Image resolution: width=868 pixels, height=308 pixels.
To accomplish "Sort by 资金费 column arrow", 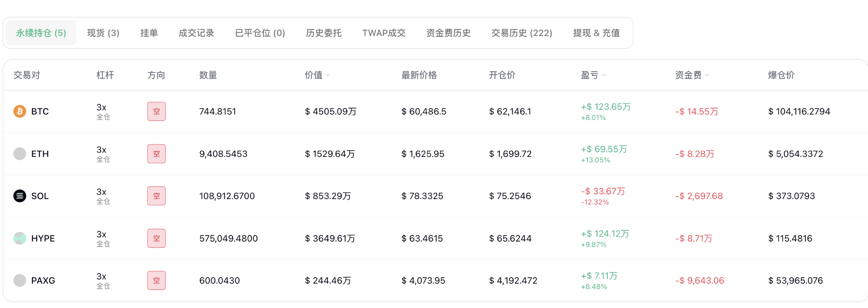I will pyautogui.click(x=707, y=75).
